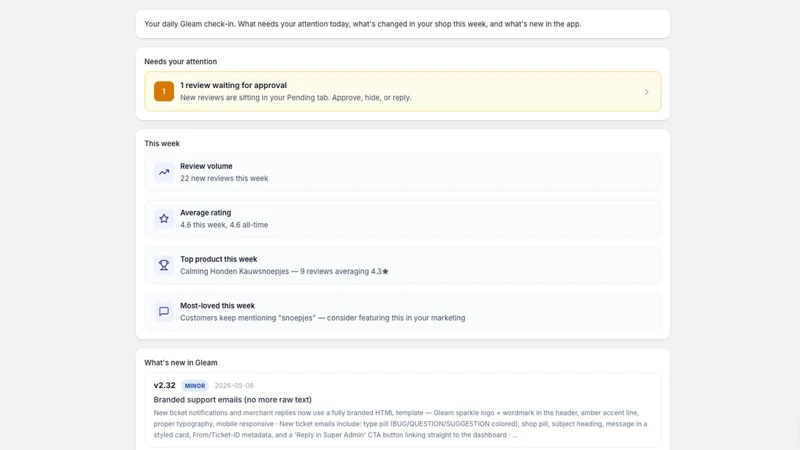Image resolution: width=800 pixels, height=450 pixels.
Task: Click the release notes description paragraph
Action: [401, 424]
